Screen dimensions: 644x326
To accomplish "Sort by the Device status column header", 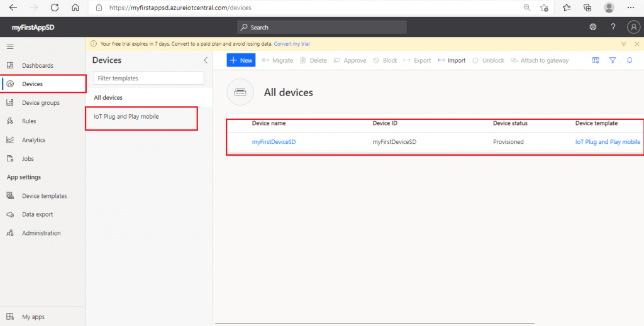I will tap(510, 123).
